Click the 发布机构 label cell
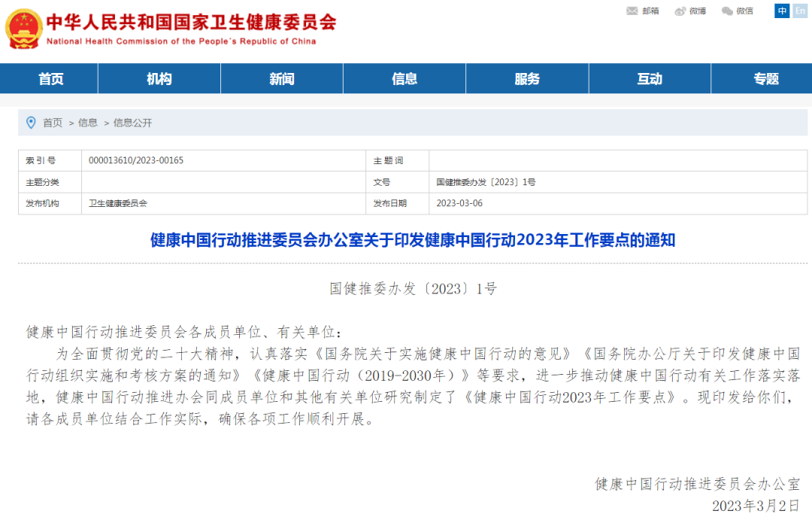The image size is (812, 520). point(50,204)
